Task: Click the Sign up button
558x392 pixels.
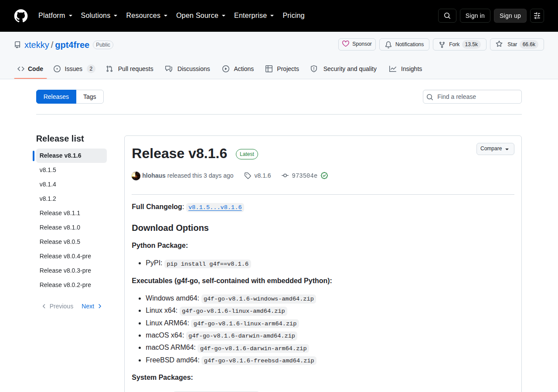Action: 510,16
